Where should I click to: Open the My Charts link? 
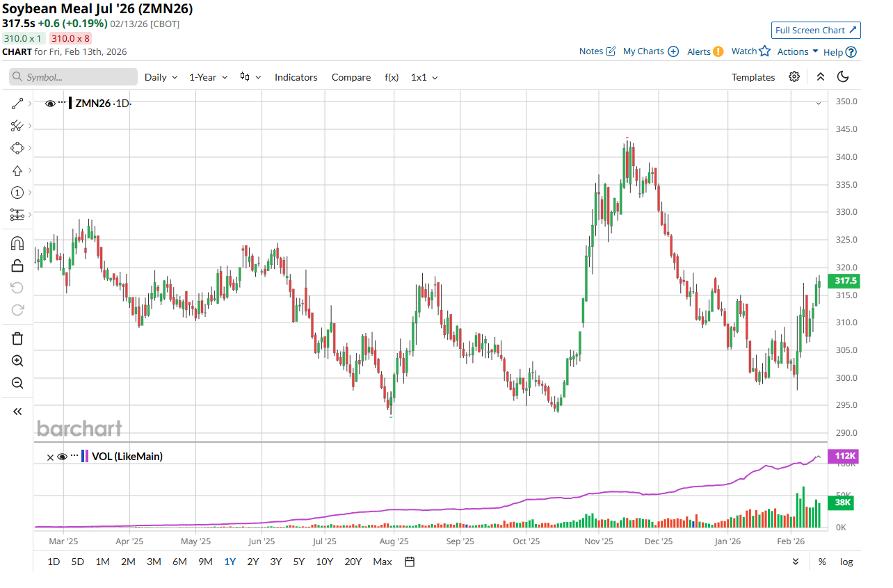pyautogui.click(x=650, y=51)
